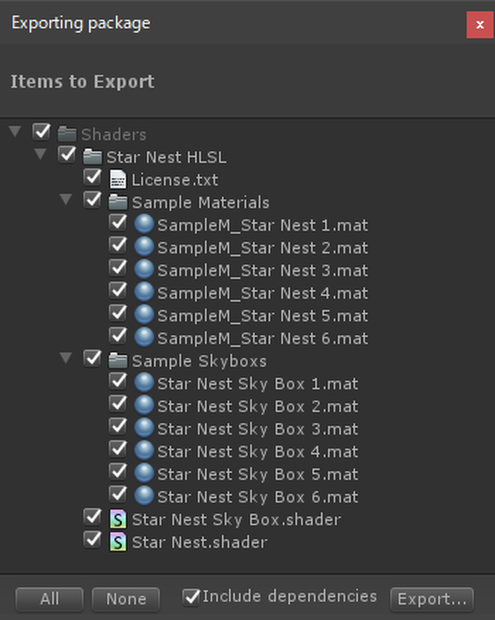The width and height of the screenshot is (495, 620).
Task: Collapse the Sample Skyboxs folder arrow
Action: 66,358
